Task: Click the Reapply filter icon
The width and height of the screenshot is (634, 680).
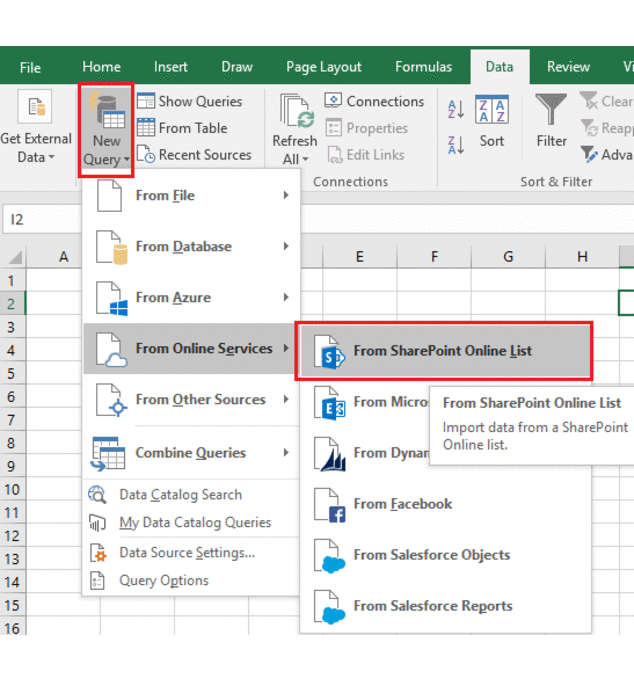Action: (589, 128)
